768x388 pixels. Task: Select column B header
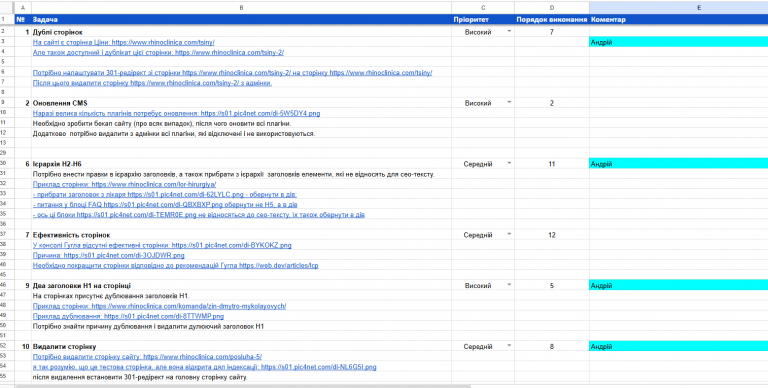pyautogui.click(x=241, y=8)
